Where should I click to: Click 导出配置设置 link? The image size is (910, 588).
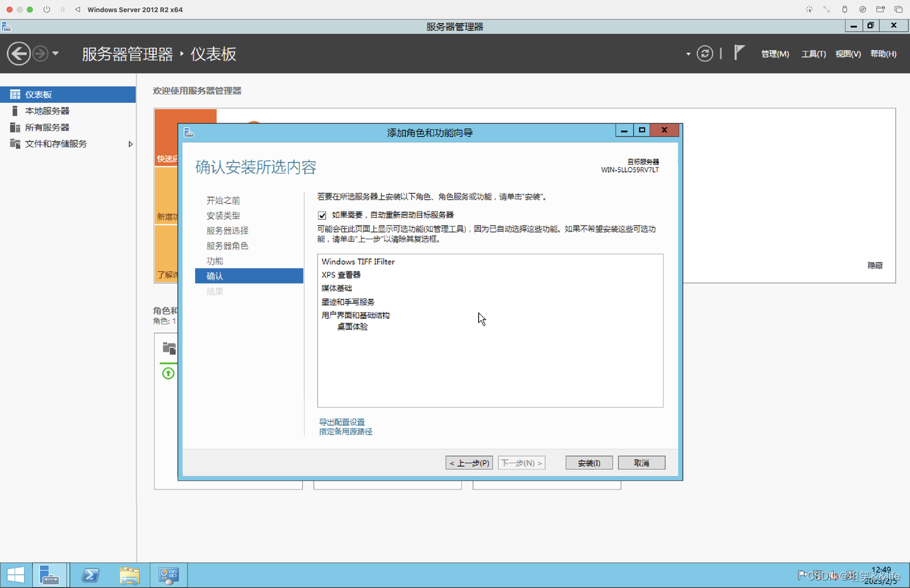pyautogui.click(x=342, y=422)
